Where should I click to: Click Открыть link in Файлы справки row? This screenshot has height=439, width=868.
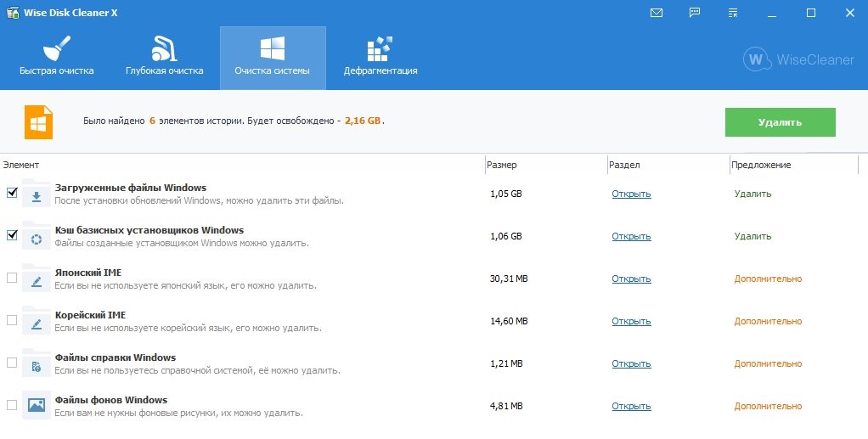pyautogui.click(x=631, y=363)
